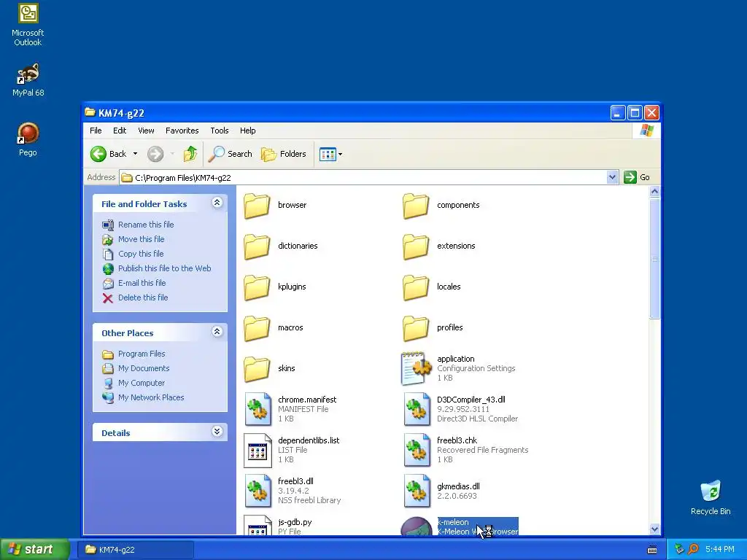Click the magnifier system tray icon
747x560 pixels.
click(693, 550)
